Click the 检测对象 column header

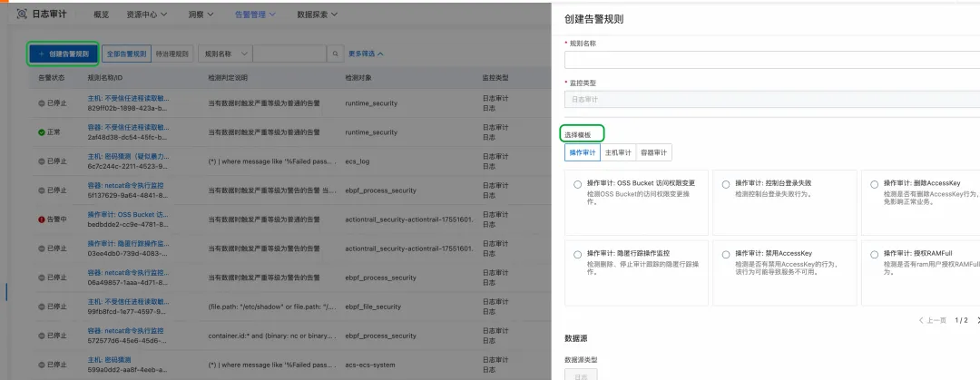click(x=360, y=78)
